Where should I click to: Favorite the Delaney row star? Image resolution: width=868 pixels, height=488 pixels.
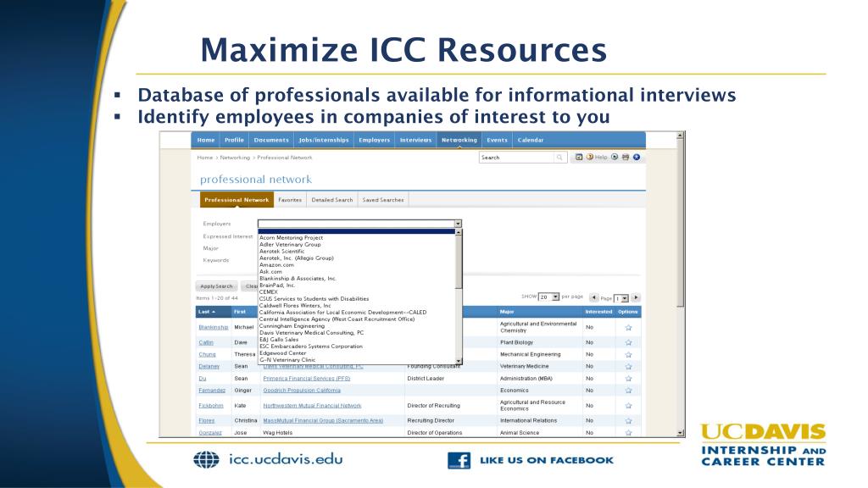click(x=628, y=366)
